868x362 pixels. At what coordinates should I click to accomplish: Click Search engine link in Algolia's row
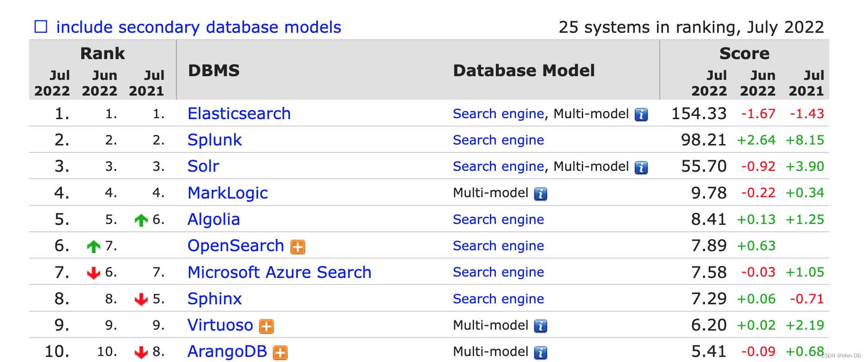498,219
